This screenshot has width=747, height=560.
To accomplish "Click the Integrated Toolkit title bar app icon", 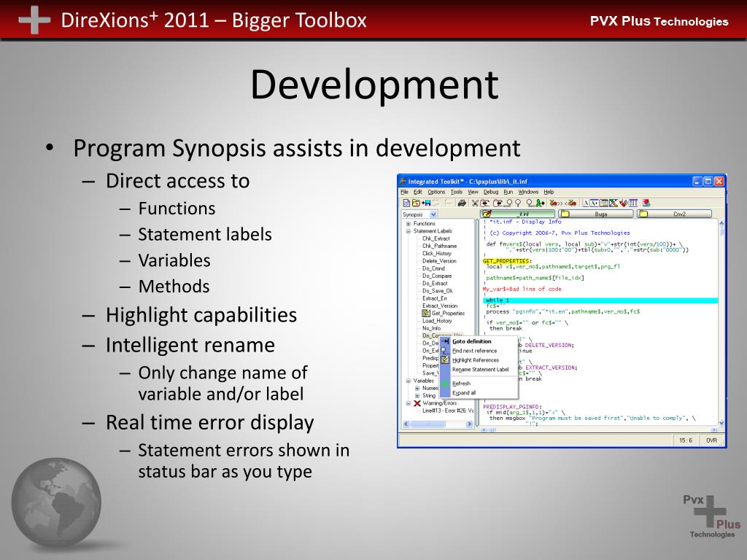I will [x=403, y=182].
